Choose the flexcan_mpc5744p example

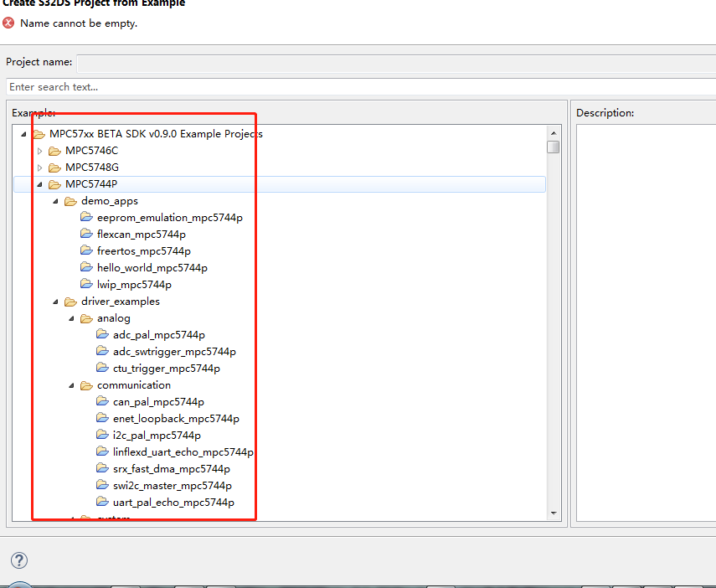(141, 235)
